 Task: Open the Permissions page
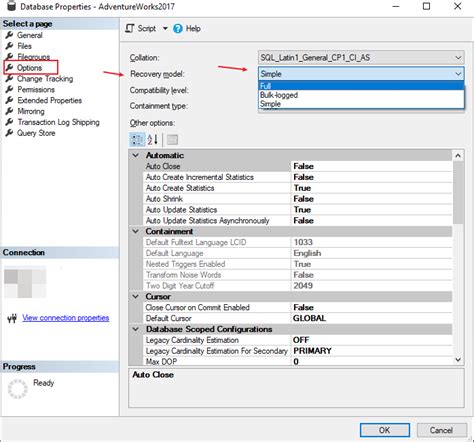[36, 89]
